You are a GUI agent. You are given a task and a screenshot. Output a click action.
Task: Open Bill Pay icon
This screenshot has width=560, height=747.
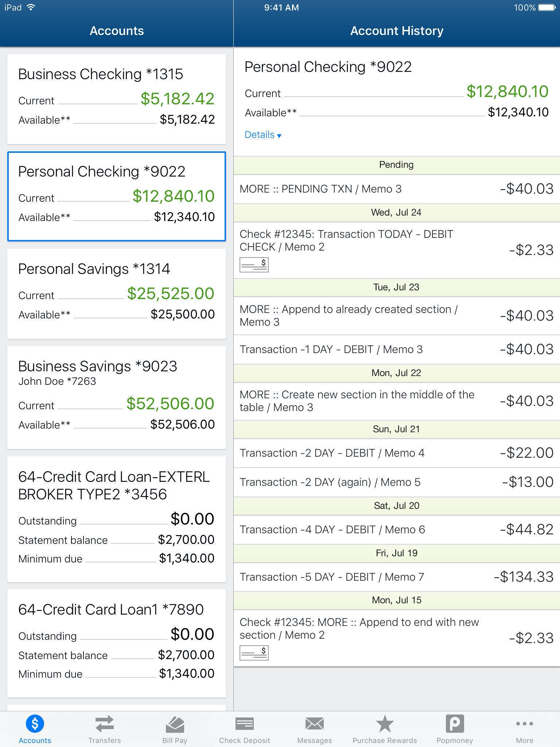175,725
